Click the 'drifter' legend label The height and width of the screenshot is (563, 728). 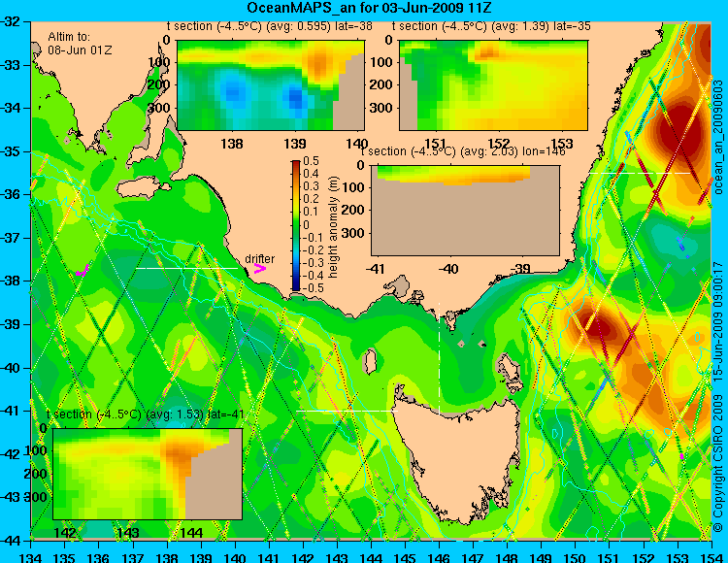tap(259, 259)
